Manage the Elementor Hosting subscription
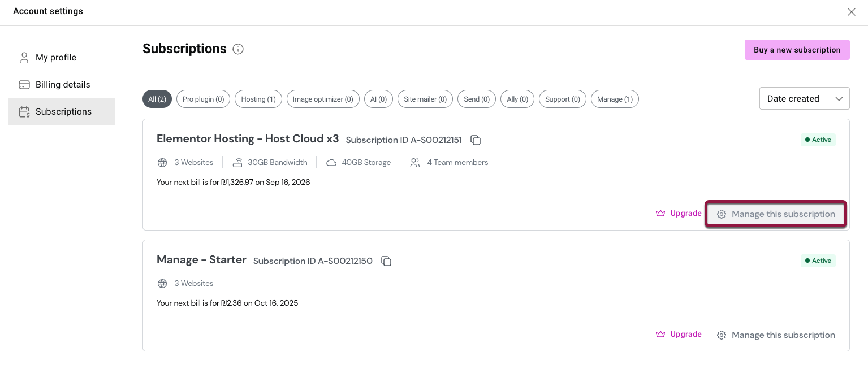The height and width of the screenshot is (382, 868). (776, 214)
